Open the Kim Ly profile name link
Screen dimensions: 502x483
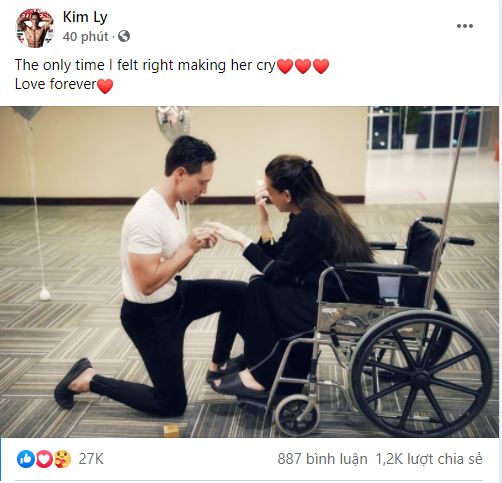85,17
